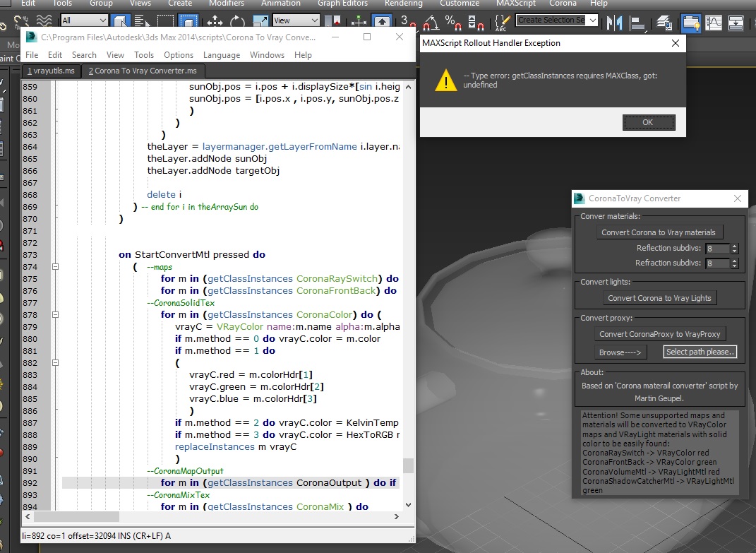Viewport: 756px width, 553px height.
Task: Activate the Select and Scale tool
Action: pos(260,20)
